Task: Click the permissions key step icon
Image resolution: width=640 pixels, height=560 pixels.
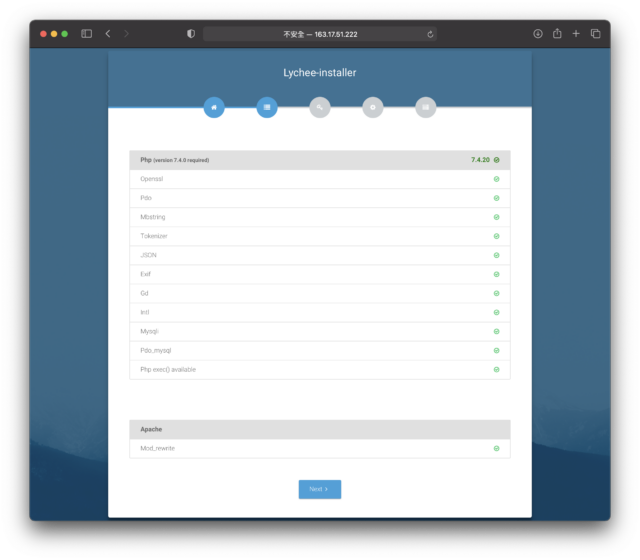Action: pyautogui.click(x=320, y=107)
